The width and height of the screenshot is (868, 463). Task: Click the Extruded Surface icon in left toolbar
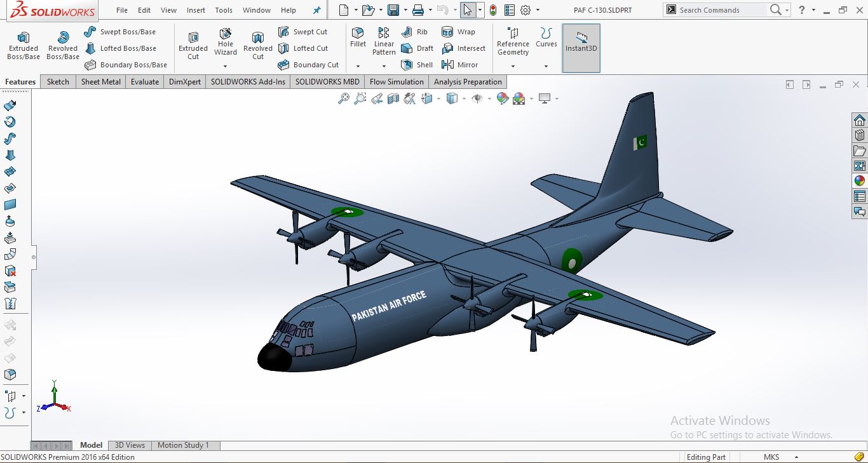(10, 105)
